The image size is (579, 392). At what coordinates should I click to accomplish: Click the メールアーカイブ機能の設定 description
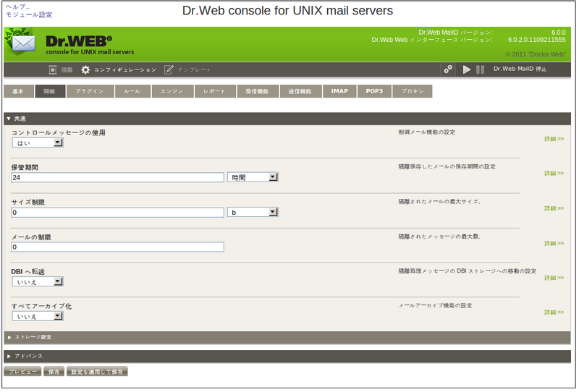tap(435, 306)
